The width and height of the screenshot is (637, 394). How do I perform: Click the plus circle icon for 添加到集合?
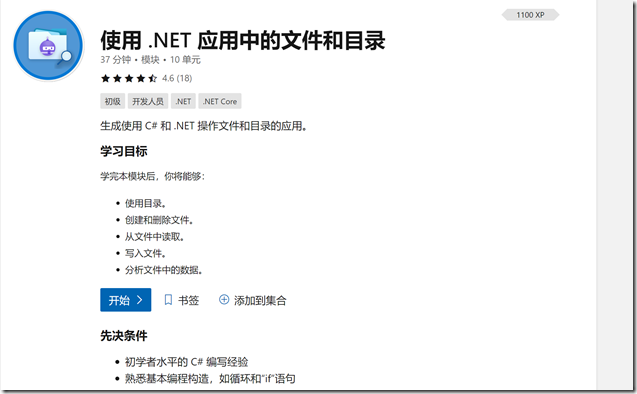[224, 300]
